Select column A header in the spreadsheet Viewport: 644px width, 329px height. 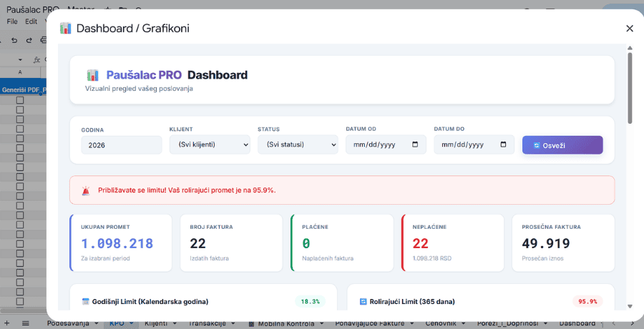(x=20, y=72)
